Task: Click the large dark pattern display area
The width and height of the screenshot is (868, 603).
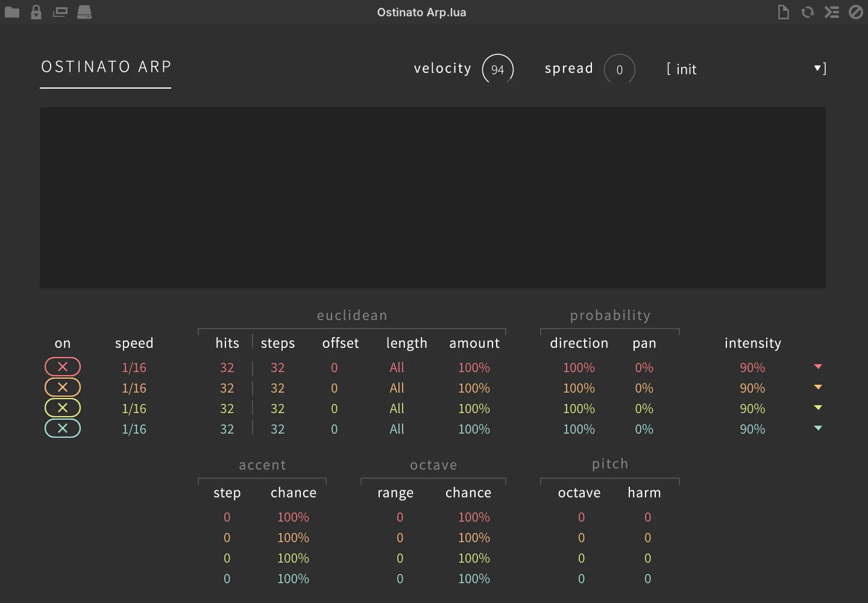Action: [x=433, y=198]
